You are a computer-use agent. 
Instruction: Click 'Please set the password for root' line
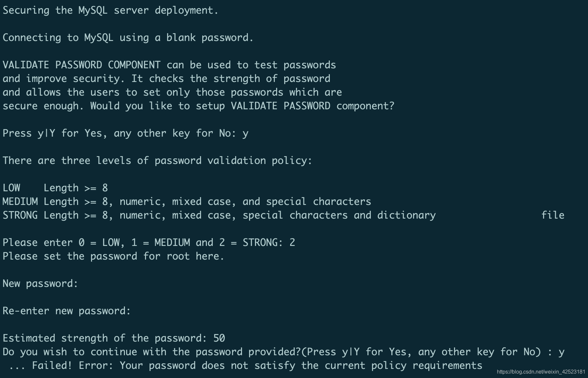click(114, 256)
